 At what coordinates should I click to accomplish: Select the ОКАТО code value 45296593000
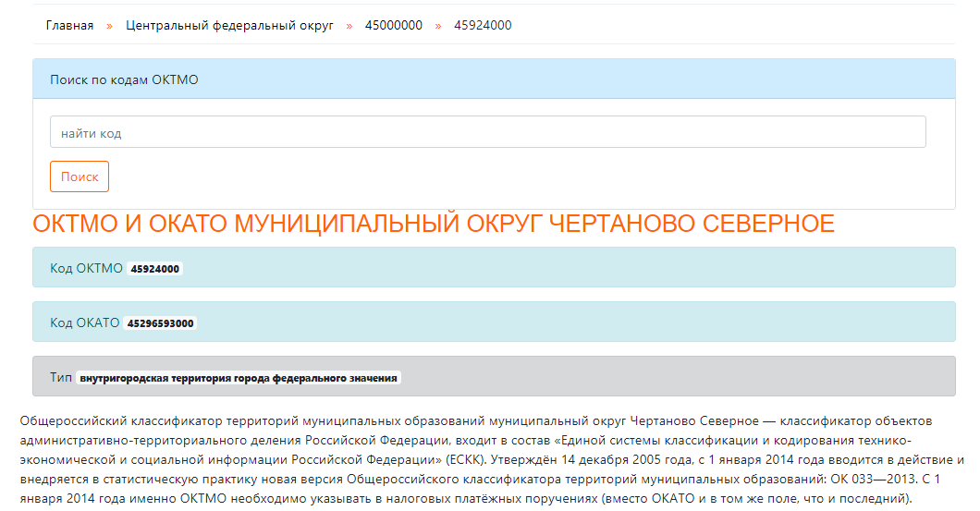coord(160,323)
